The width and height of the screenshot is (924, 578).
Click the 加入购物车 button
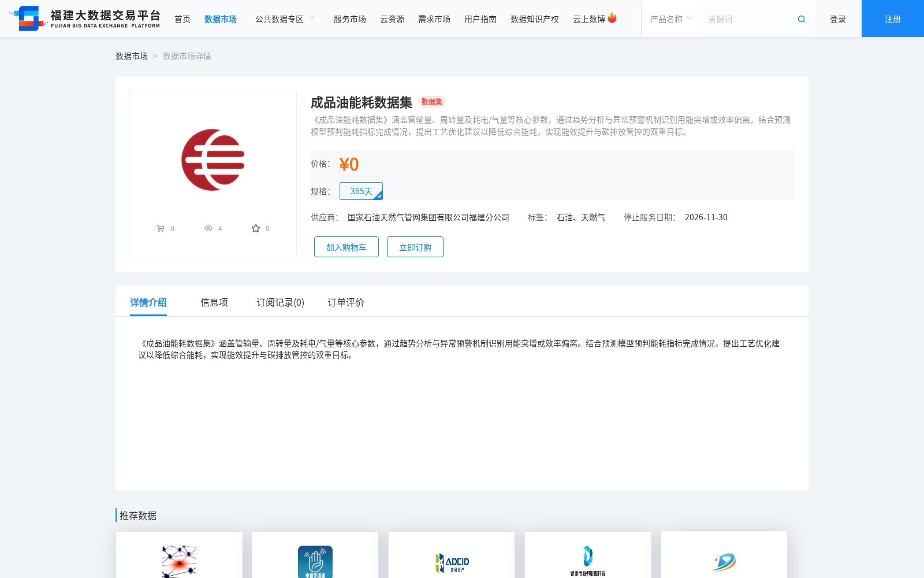[346, 247]
